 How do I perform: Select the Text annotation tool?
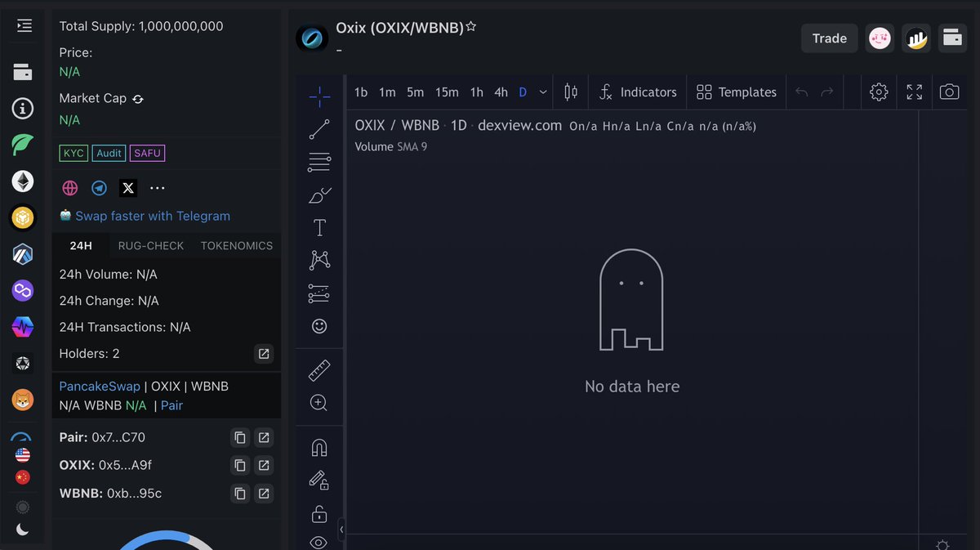point(319,228)
